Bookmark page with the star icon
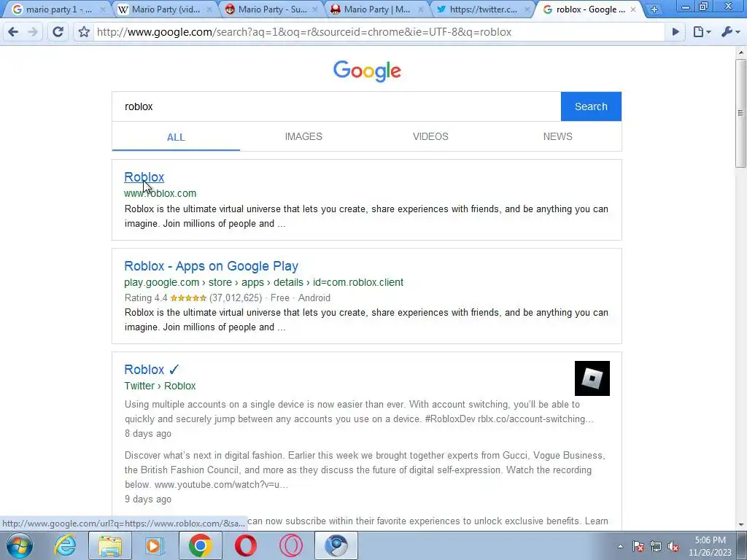The width and height of the screenshot is (747, 560). (x=84, y=32)
